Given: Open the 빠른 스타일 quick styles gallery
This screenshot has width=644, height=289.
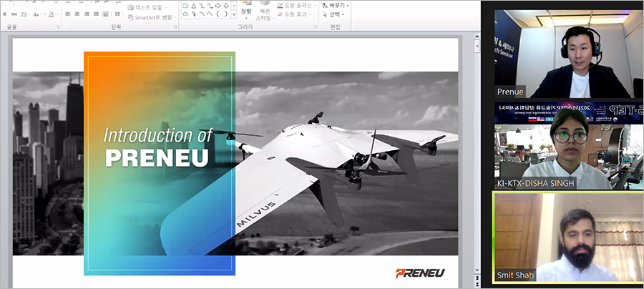Looking at the screenshot, I should coord(265,14).
